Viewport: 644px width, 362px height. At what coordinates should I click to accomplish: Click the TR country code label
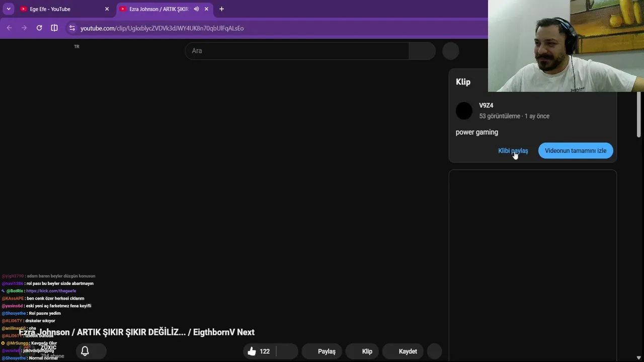tap(76, 47)
